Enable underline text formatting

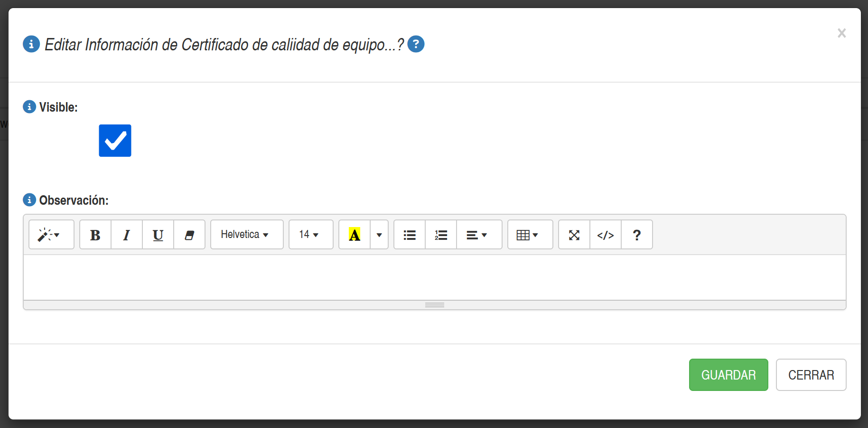pyautogui.click(x=158, y=235)
